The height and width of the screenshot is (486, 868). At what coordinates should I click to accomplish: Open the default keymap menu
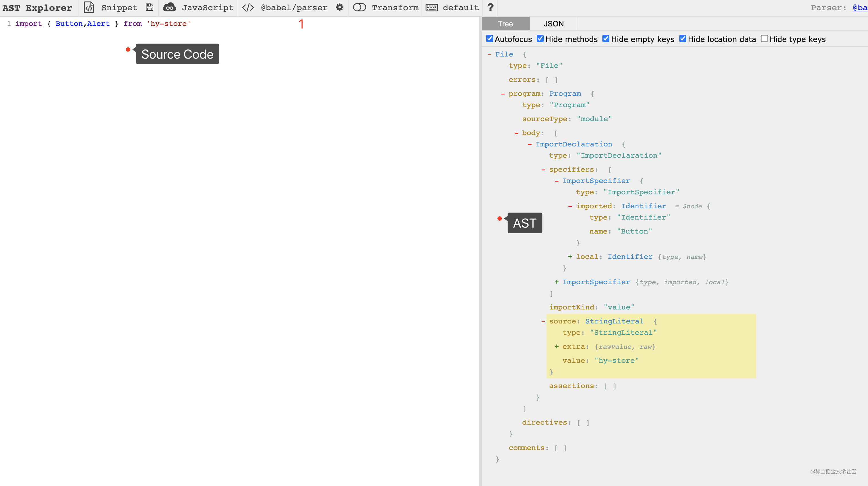461,7
